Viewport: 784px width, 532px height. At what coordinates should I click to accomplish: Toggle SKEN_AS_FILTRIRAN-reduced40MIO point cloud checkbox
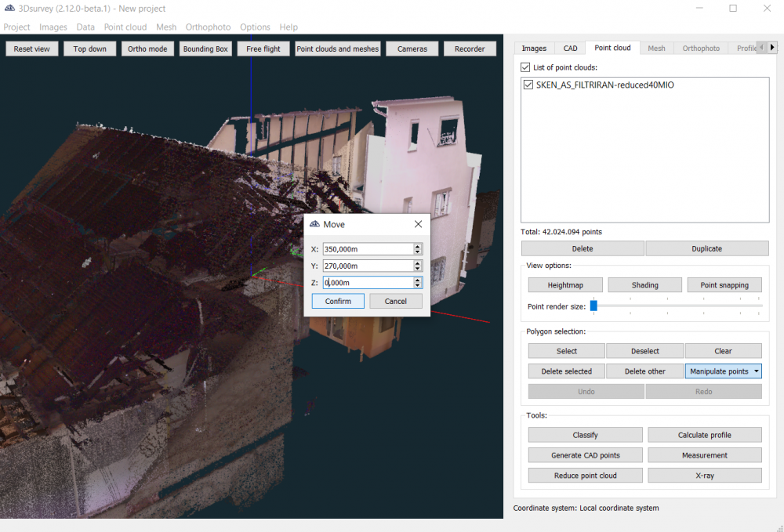point(528,85)
